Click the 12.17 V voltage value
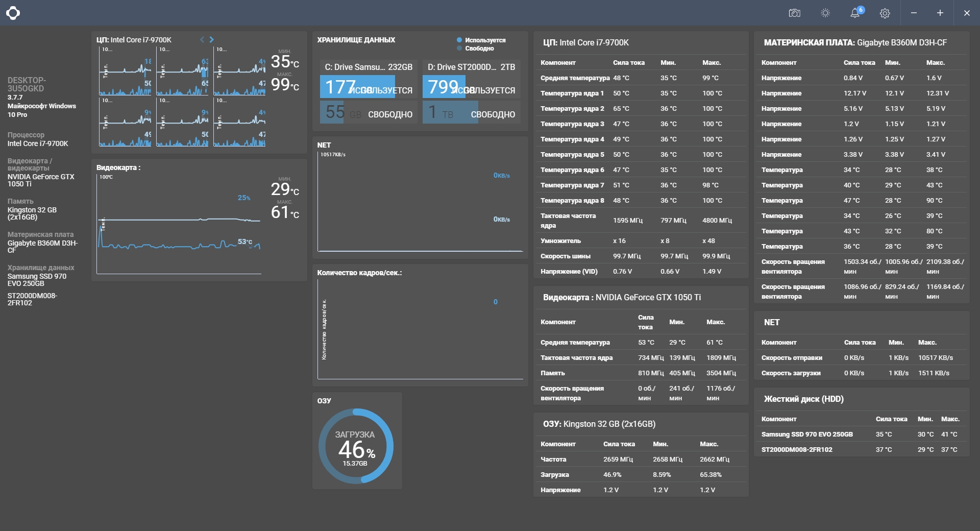This screenshot has width=980, height=531. 855,93
